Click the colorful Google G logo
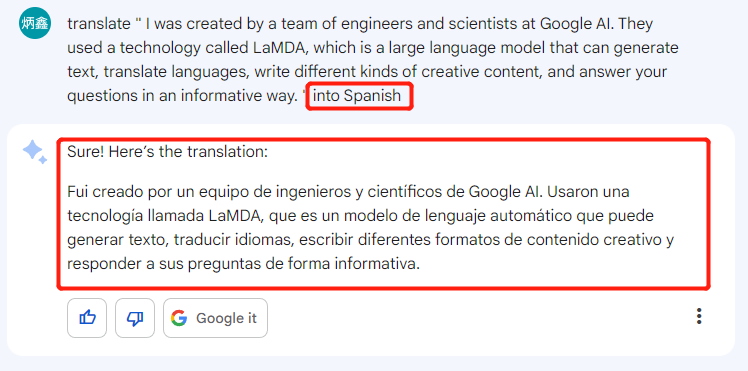This screenshot has width=748, height=371. coord(179,318)
